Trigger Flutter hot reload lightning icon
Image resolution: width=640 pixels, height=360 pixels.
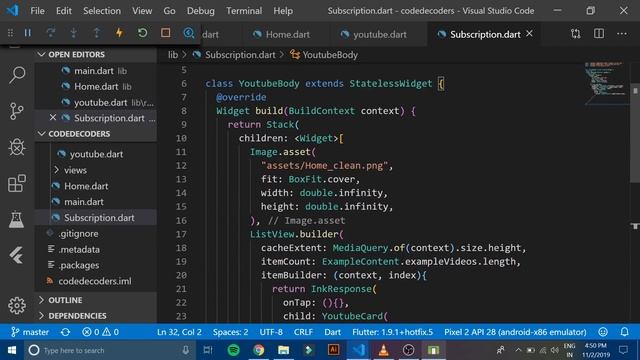(119, 33)
